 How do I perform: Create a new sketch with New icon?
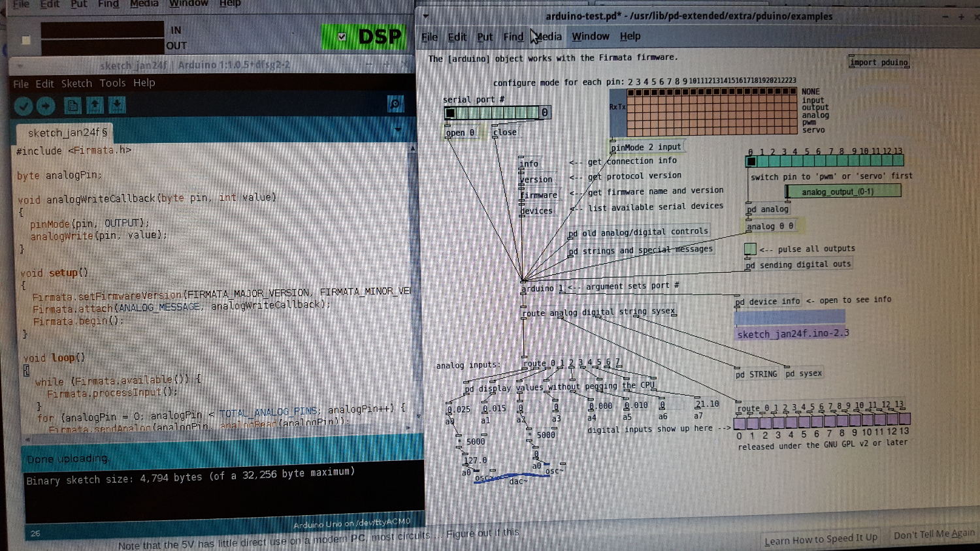(x=73, y=106)
